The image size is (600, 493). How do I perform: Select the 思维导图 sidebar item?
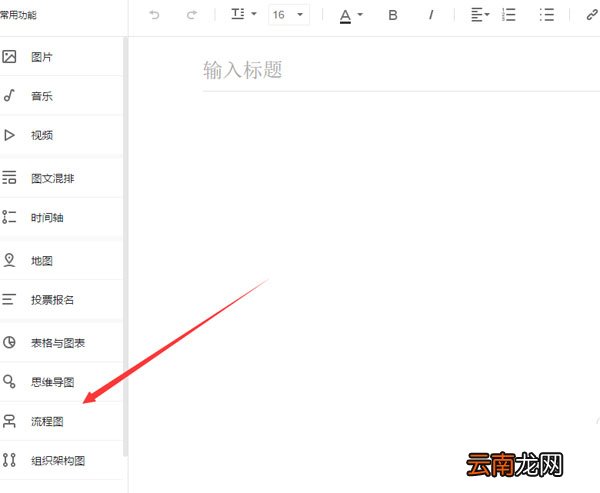point(61,382)
